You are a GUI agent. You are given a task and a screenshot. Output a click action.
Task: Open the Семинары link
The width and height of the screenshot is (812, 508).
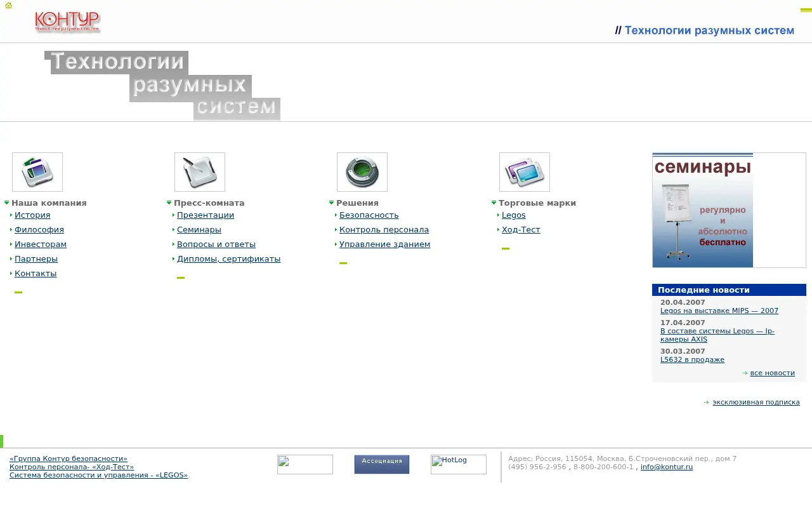tap(199, 230)
